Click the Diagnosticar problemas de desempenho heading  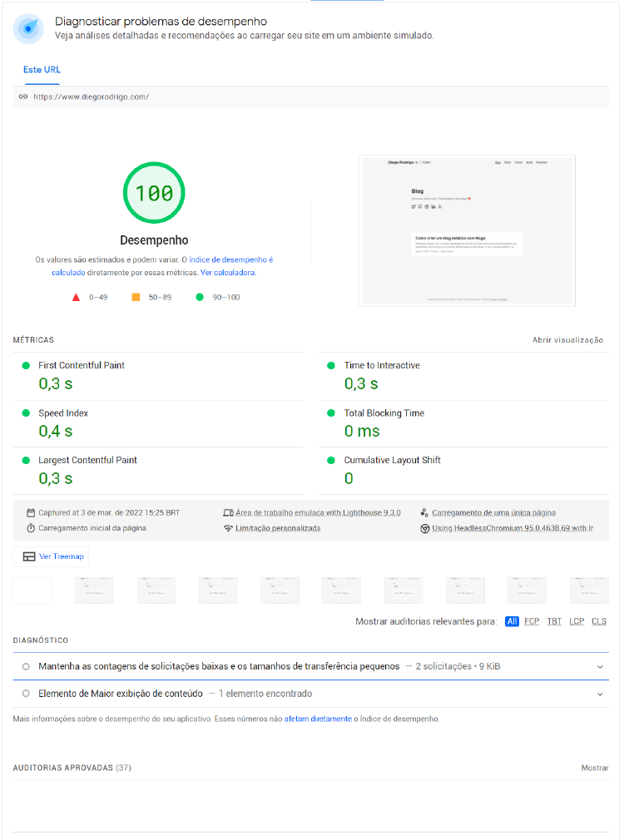coord(161,22)
